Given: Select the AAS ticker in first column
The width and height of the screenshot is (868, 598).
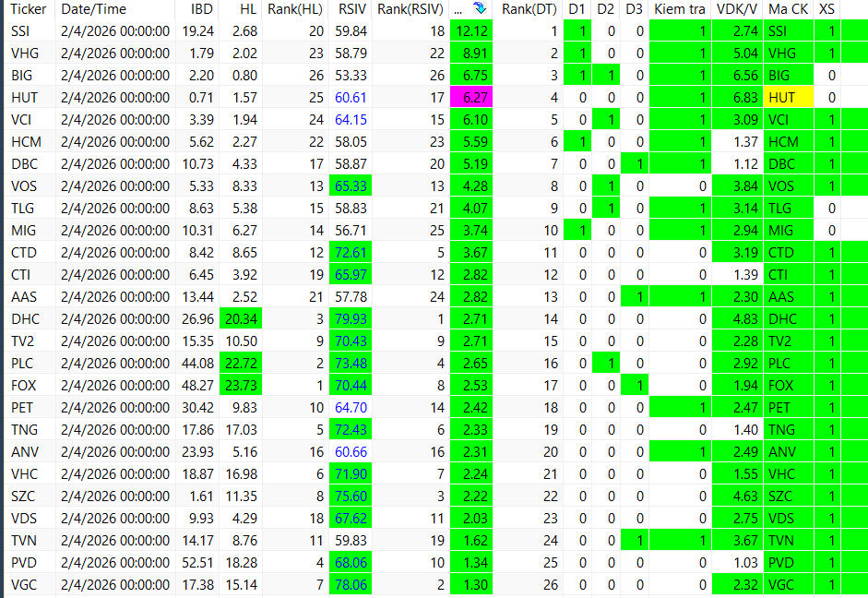Looking at the screenshot, I should coord(24,297).
